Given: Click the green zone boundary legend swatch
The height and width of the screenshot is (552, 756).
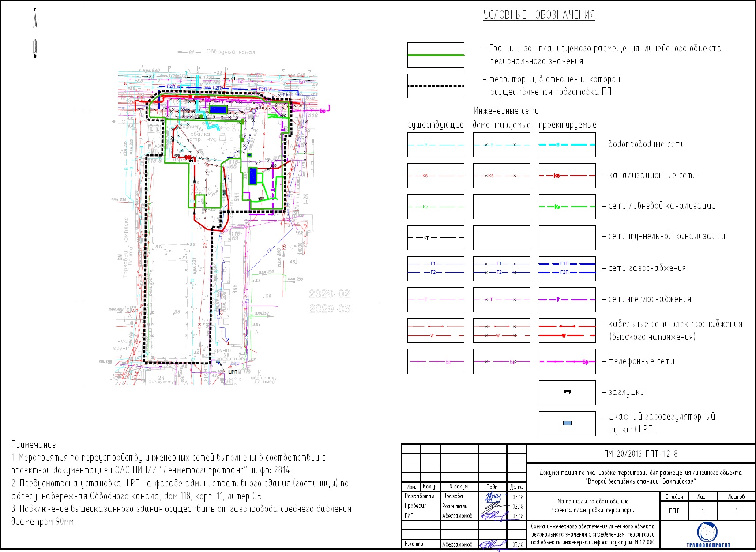Looking at the screenshot, I should click(x=436, y=55).
